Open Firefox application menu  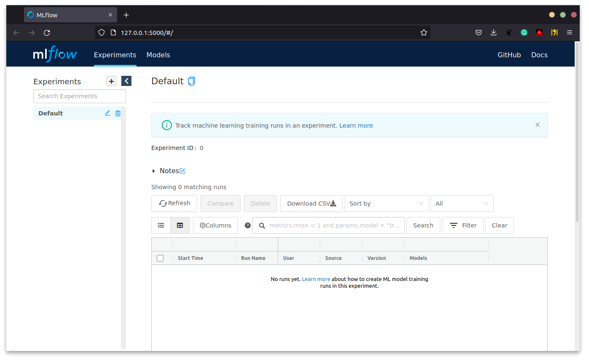[570, 32]
